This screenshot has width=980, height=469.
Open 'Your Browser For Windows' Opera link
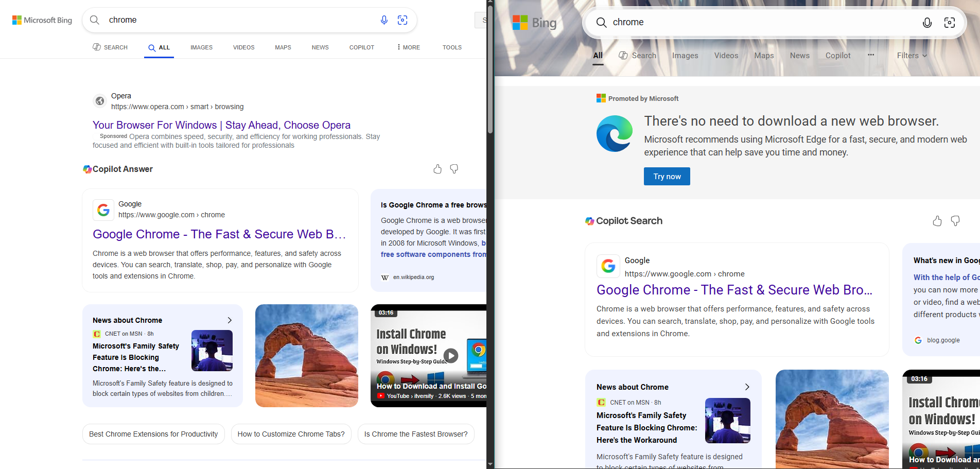click(x=221, y=125)
